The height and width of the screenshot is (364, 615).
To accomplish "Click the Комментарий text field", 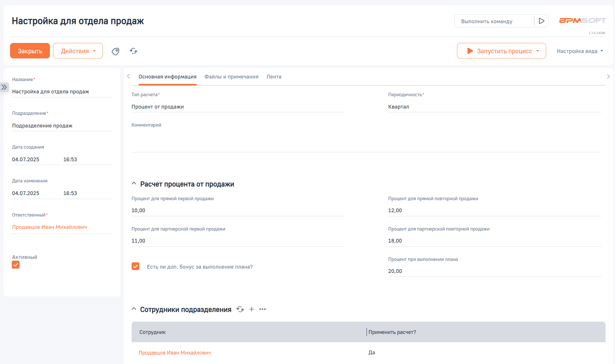I will tap(366, 140).
